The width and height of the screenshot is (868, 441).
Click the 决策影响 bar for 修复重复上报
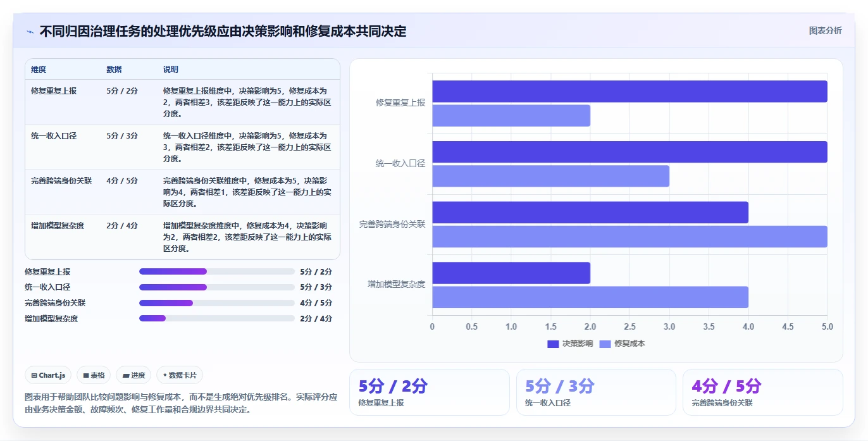click(x=629, y=91)
